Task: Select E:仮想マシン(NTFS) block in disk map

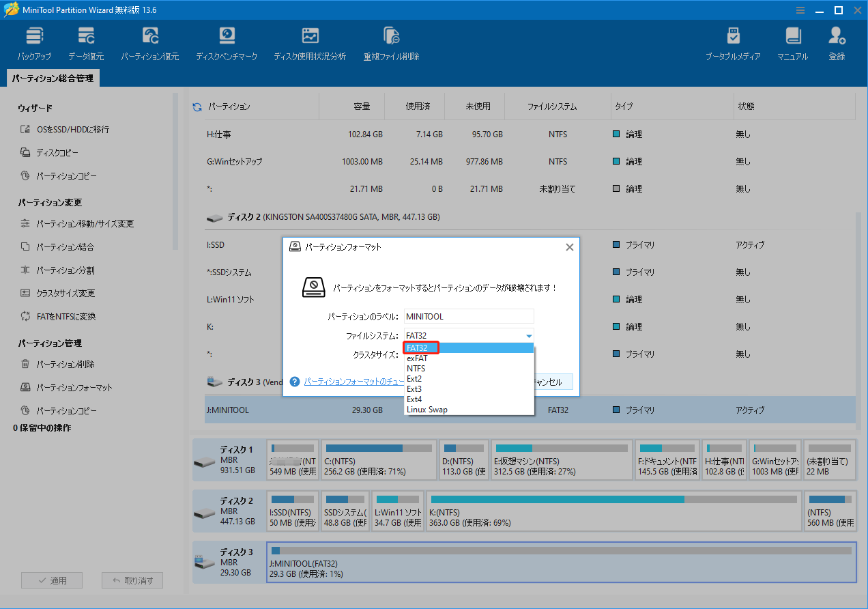Action: point(561,460)
